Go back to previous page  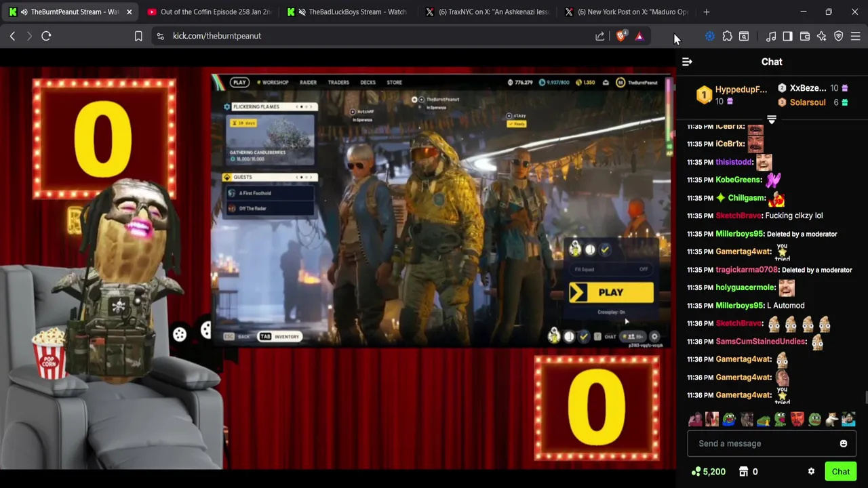pos(12,36)
